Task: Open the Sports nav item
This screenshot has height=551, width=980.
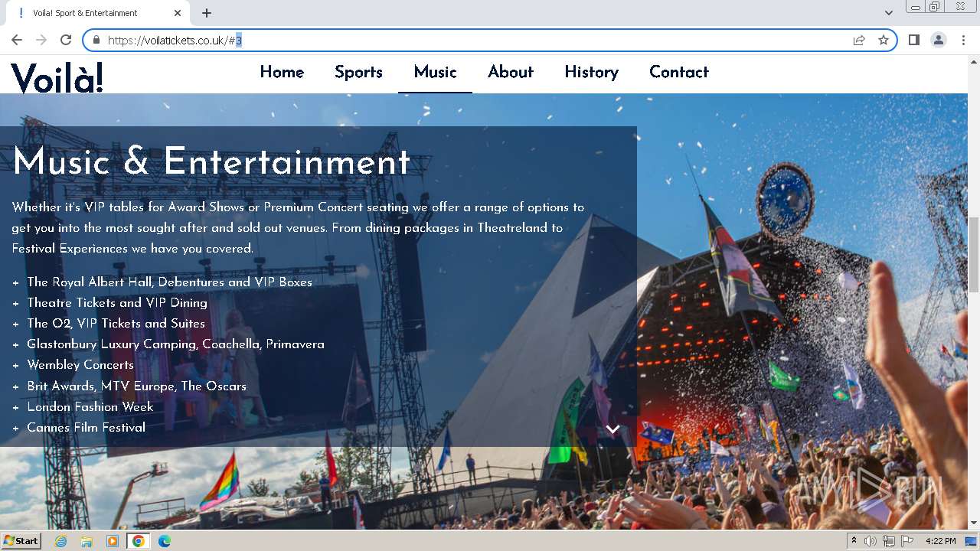Action: click(358, 72)
